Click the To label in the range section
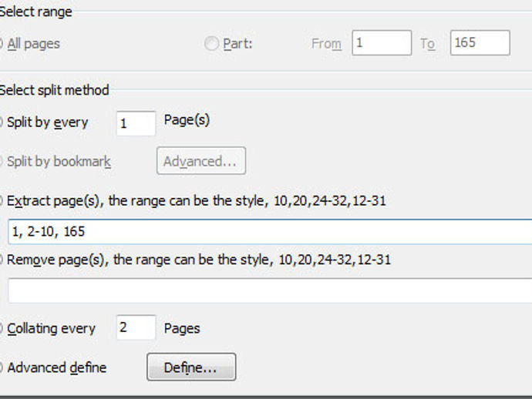The height and width of the screenshot is (399, 532). point(428,44)
